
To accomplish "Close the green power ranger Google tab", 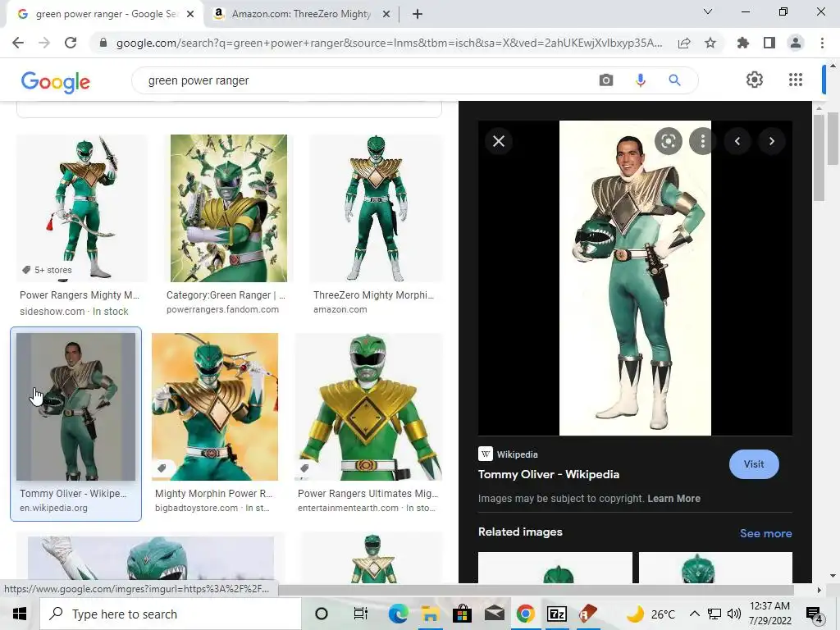I will [190, 15].
